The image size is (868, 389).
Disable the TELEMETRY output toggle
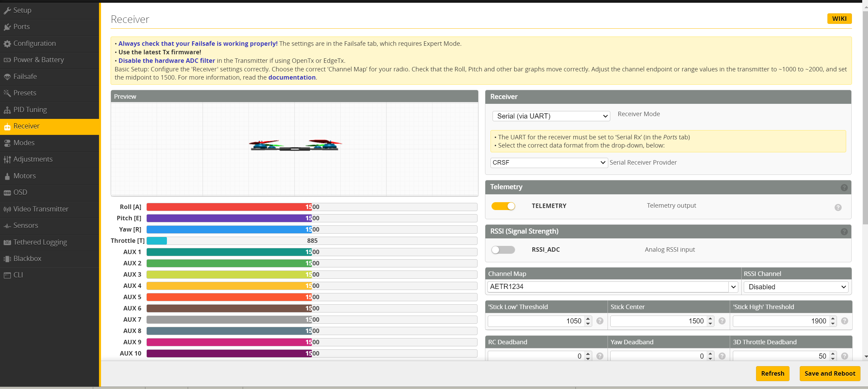(503, 206)
